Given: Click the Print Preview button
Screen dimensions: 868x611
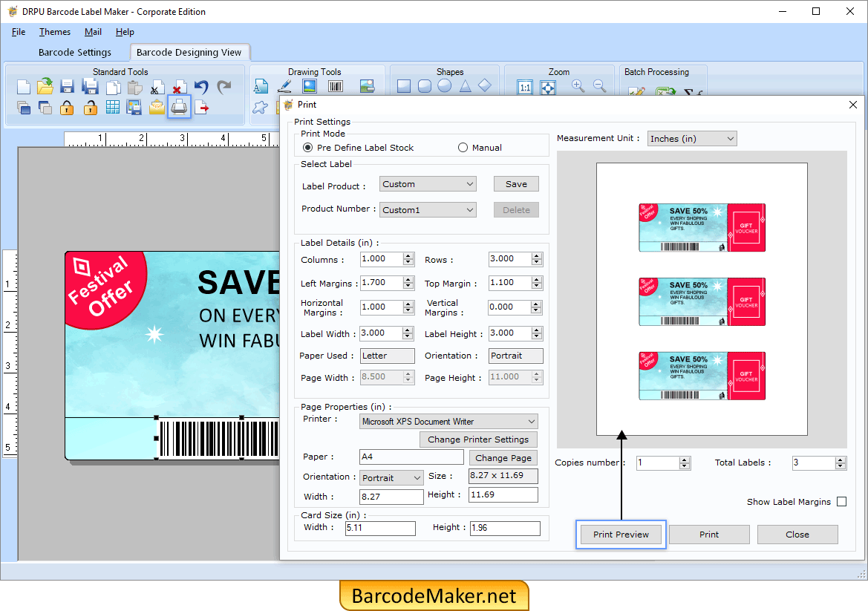Looking at the screenshot, I should pos(621,534).
